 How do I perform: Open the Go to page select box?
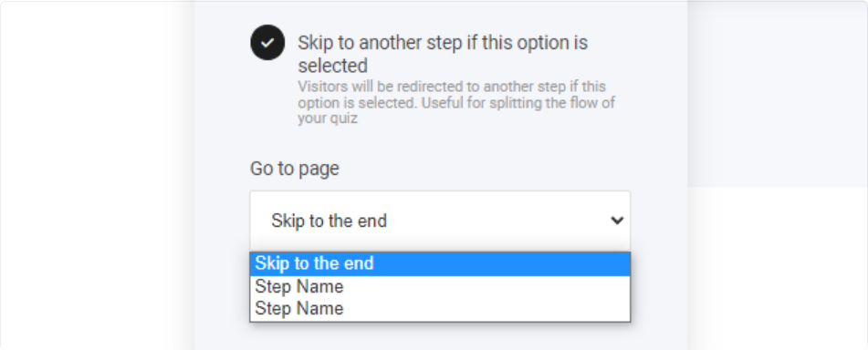click(440, 221)
